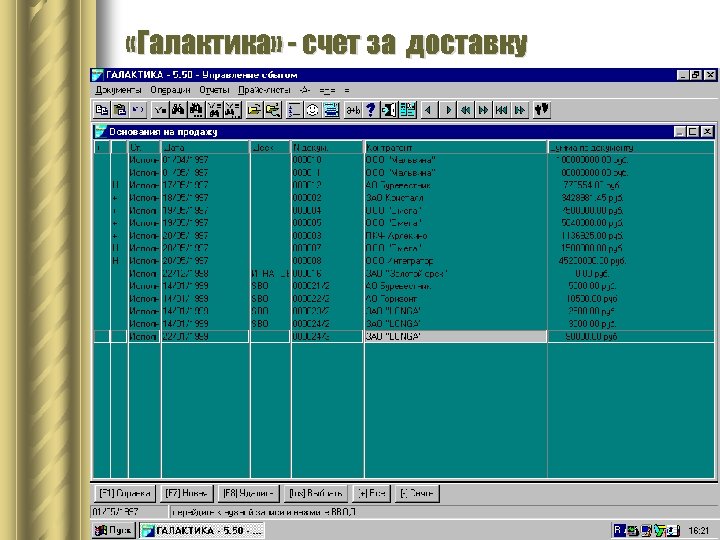Image resolution: width=720 pixels, height=540 pixels.
Task: Click the [F7] Новая button
Action: 186,494
